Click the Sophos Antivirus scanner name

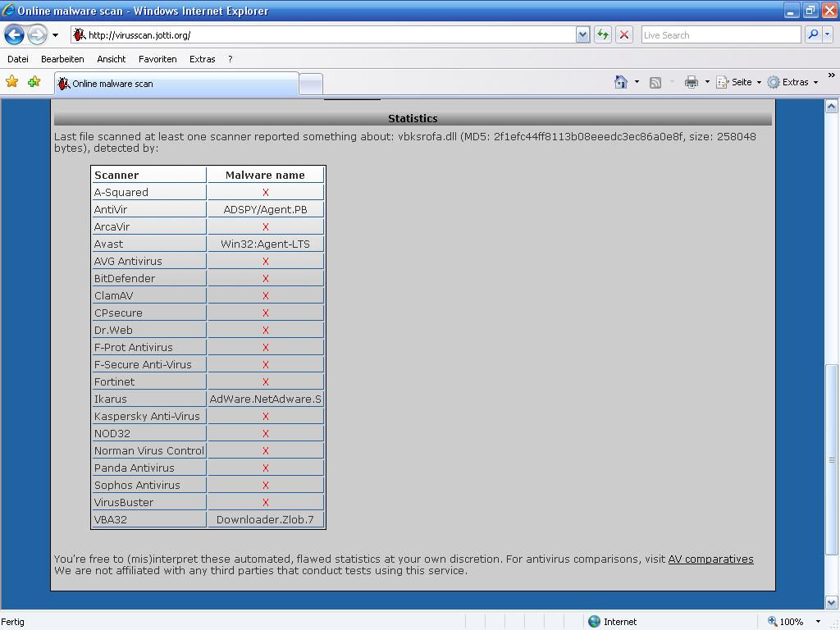(137, 486)
